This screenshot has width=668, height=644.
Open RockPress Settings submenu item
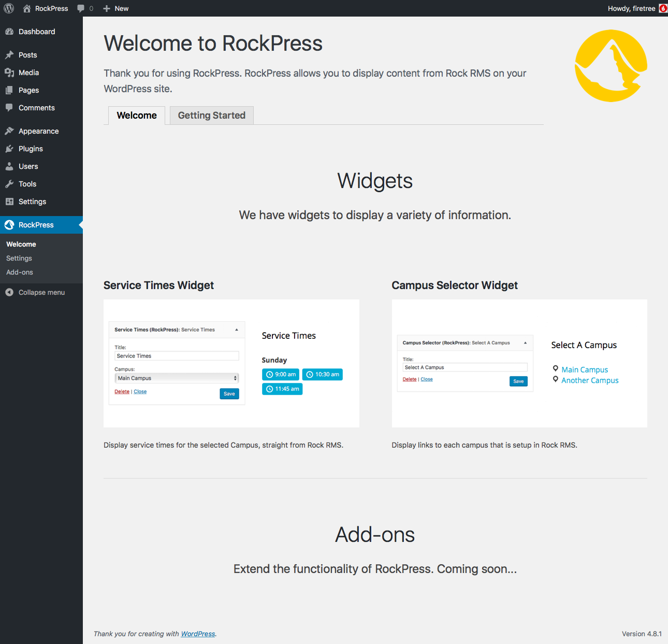click(19, 258)
